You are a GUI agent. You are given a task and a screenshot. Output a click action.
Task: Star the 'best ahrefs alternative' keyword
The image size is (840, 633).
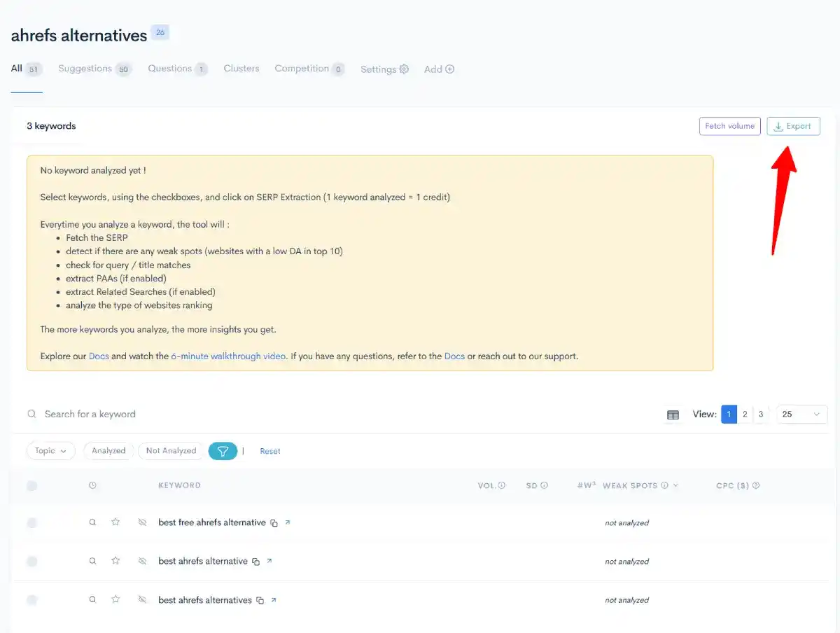coord(115,561)
